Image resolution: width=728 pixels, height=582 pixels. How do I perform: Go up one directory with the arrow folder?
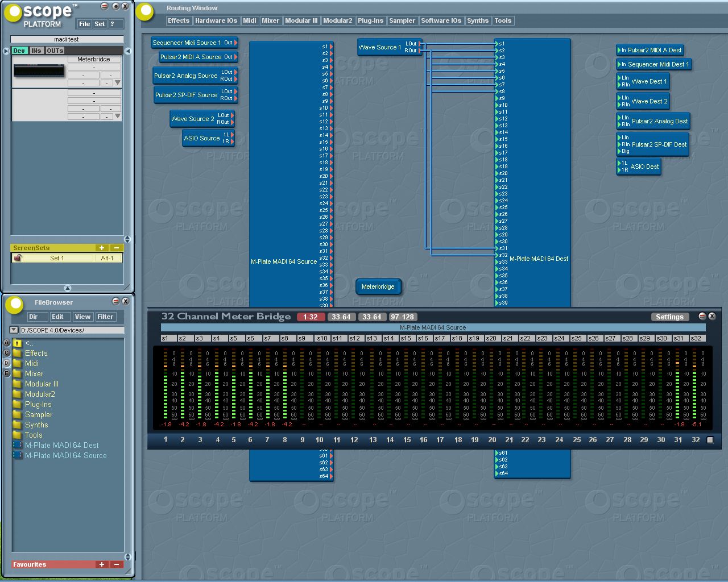click(17, 343)
